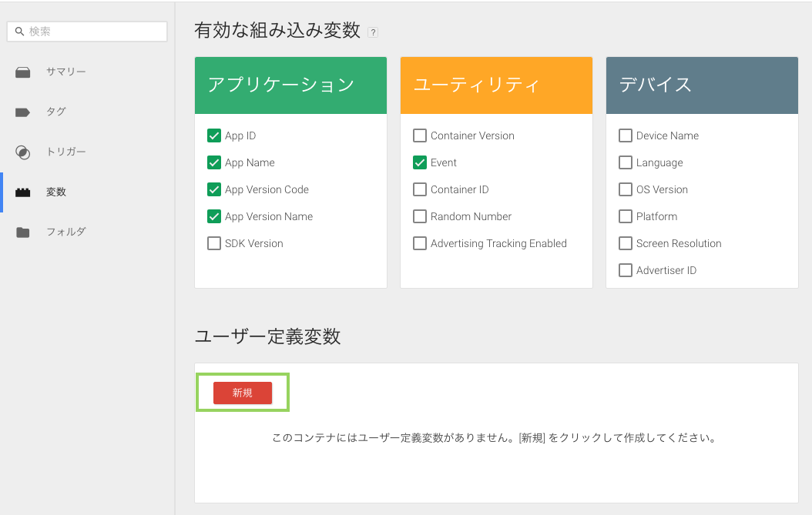Uncheck App Version Name checkbox
This screenshot has width=812, height=515.
tap(214, 216)
